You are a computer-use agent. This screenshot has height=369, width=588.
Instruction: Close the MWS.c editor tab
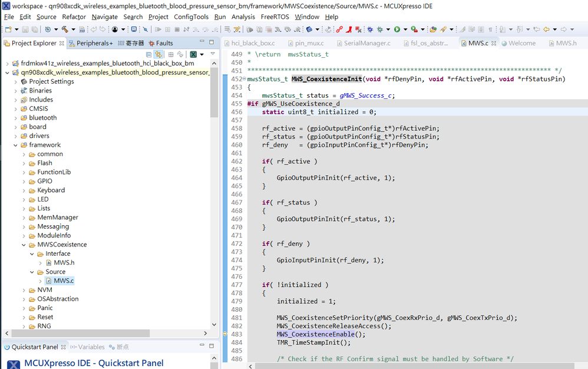click(x=494, y=43)
